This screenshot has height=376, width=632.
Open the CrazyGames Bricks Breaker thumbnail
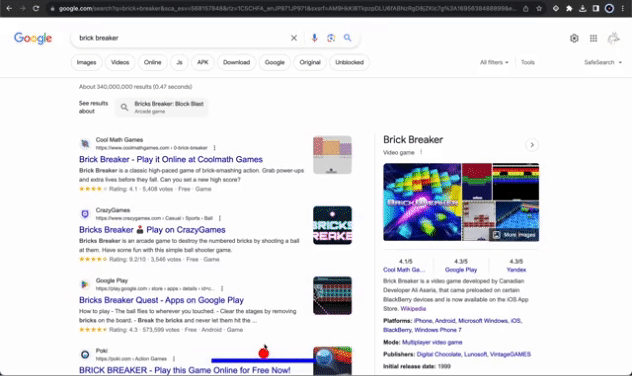point(333,225)
